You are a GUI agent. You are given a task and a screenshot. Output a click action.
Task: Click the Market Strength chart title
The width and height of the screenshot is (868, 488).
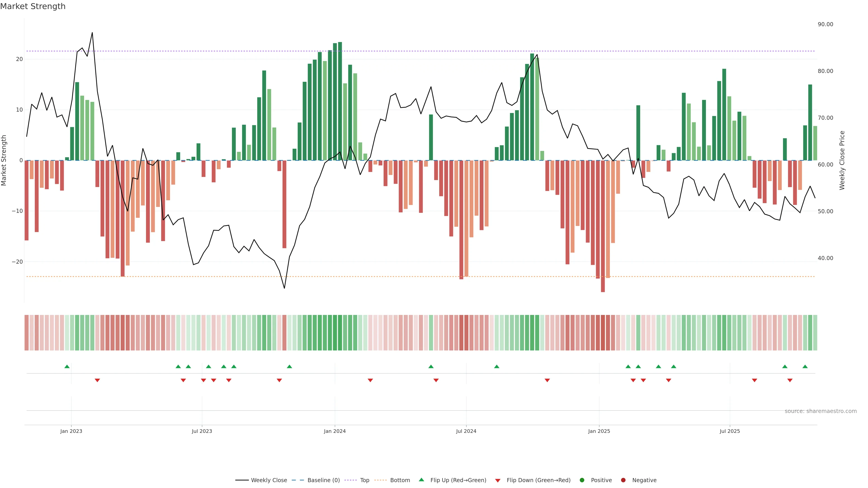[33, 6]
